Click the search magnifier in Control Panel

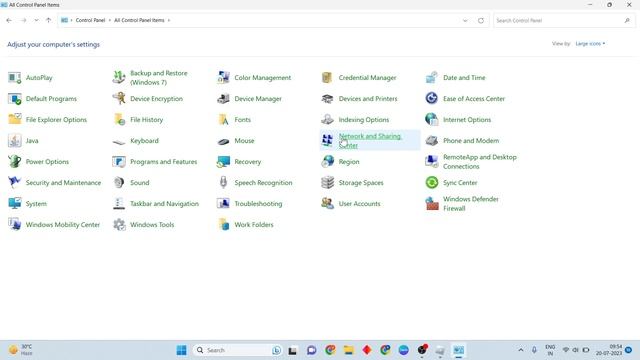point(627,20)
